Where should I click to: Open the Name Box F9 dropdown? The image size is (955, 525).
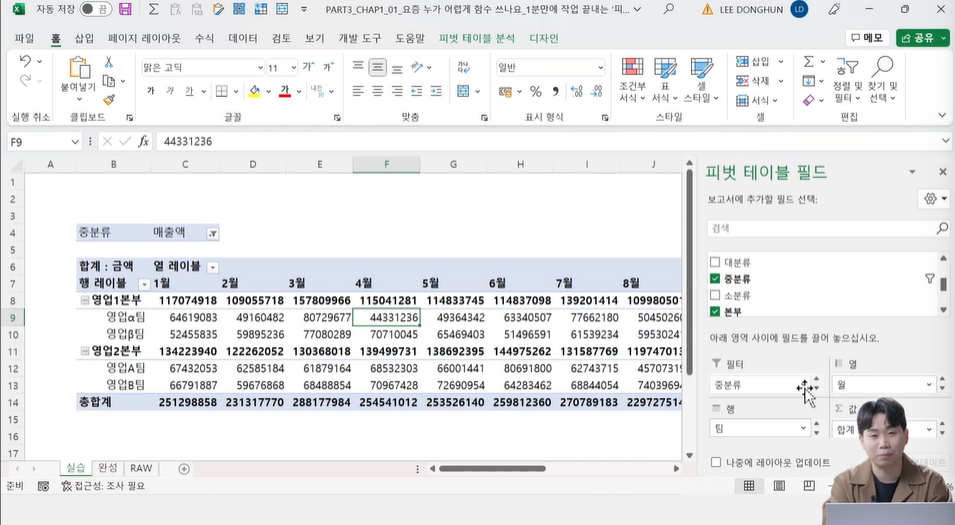(x=75, y=141)
